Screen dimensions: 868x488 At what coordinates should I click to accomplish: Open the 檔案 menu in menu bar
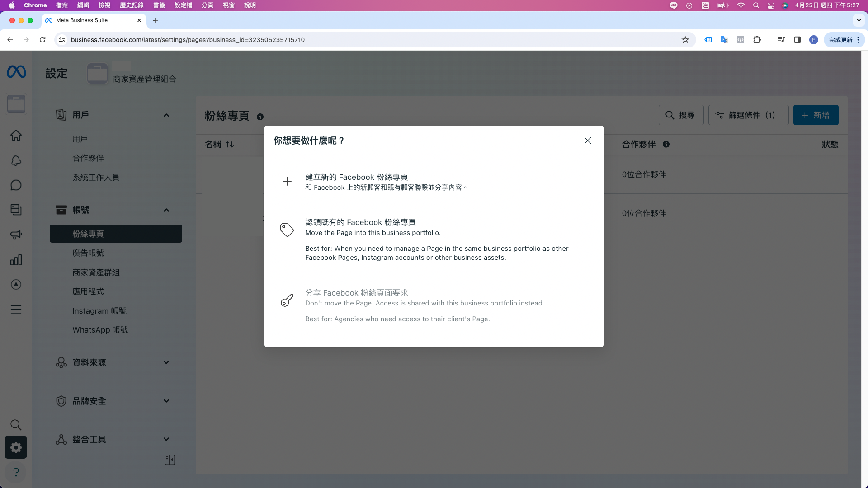tap(62, 5)
